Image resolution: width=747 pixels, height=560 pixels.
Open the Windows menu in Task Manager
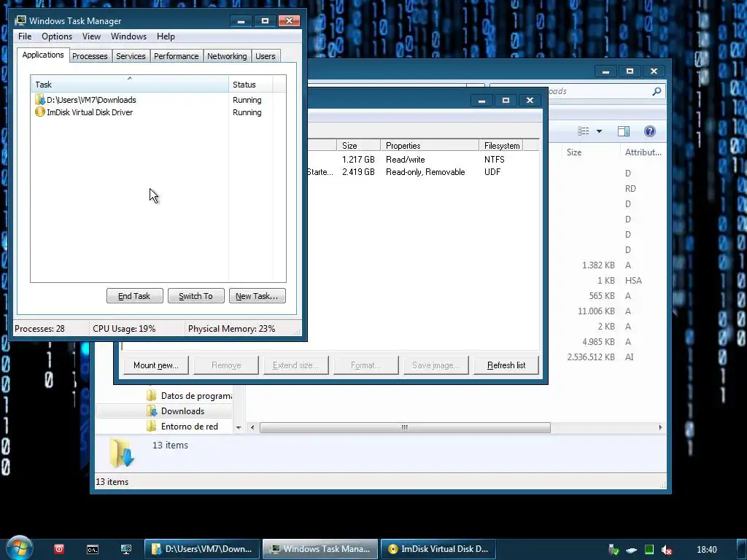(x=128, y=36)
